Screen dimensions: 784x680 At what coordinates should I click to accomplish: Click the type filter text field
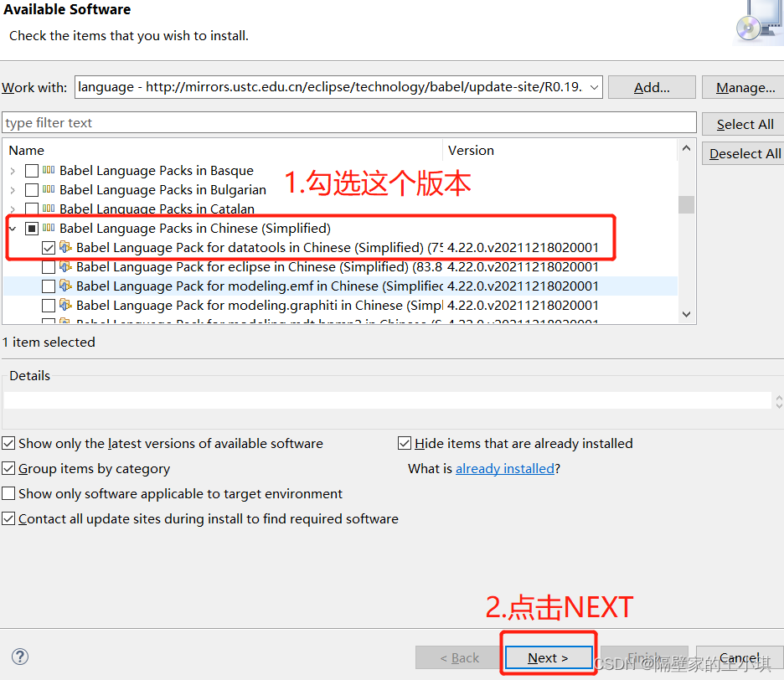point(349,122)
